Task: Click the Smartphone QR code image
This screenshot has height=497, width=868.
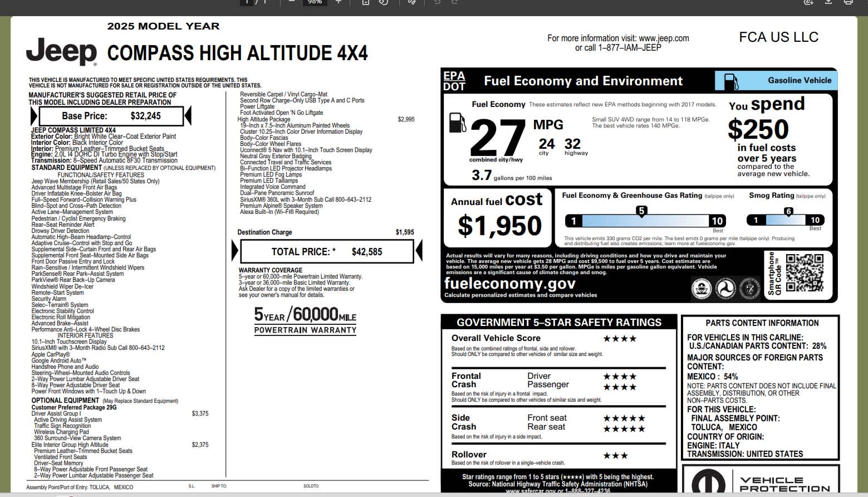Action: pos(804,273)
